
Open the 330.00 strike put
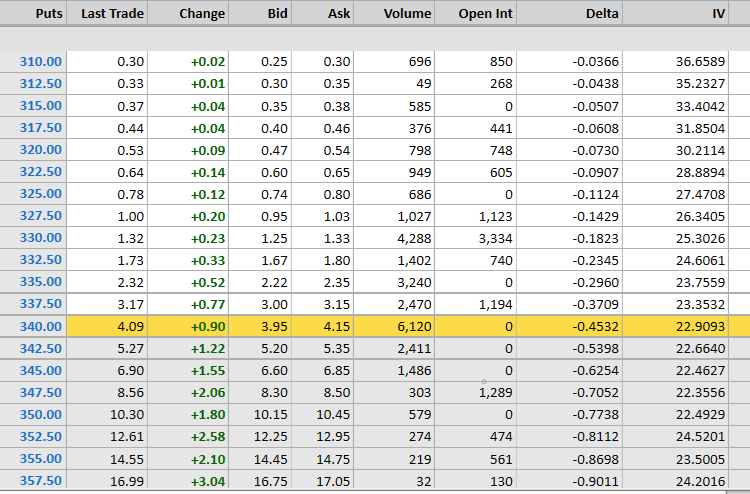(x=41, y=238)
